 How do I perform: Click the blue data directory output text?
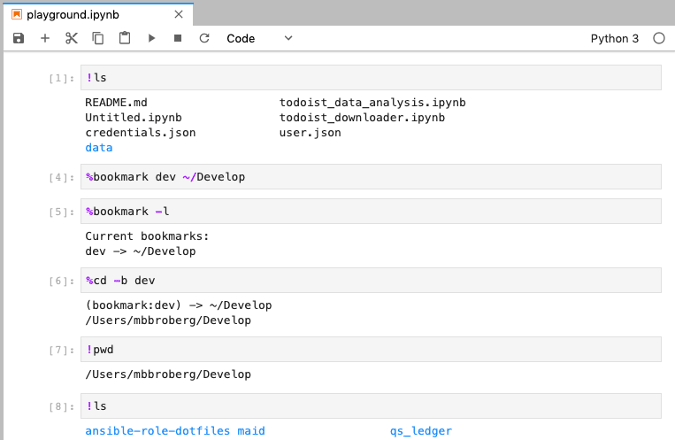tap(99, 147)
